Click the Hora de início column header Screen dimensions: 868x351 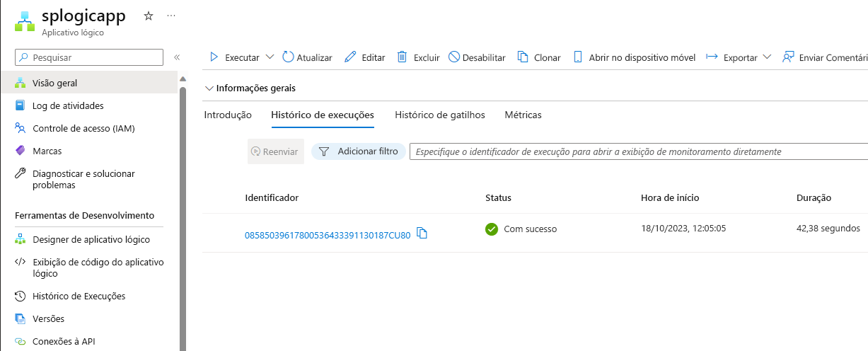(670, 198)
